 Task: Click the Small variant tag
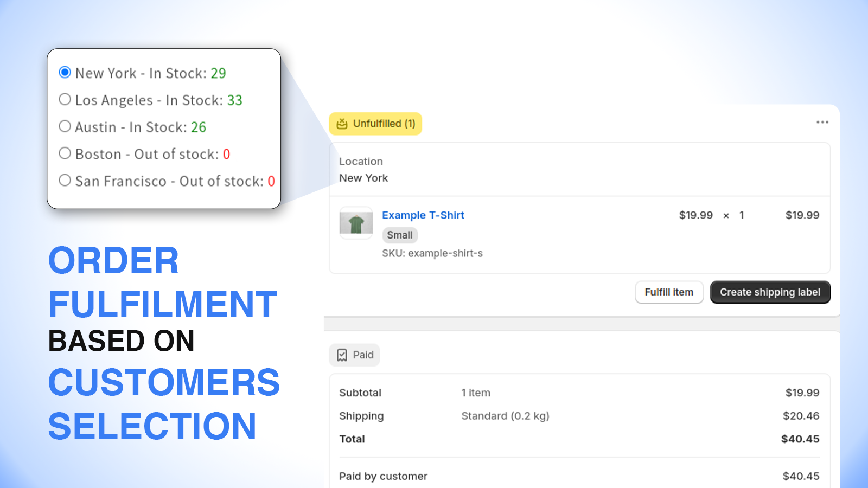click(400, 235)
